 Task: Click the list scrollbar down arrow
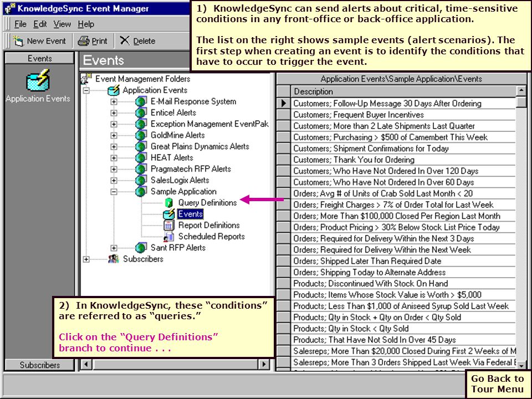pyautogui.click(x=521, y=365)
